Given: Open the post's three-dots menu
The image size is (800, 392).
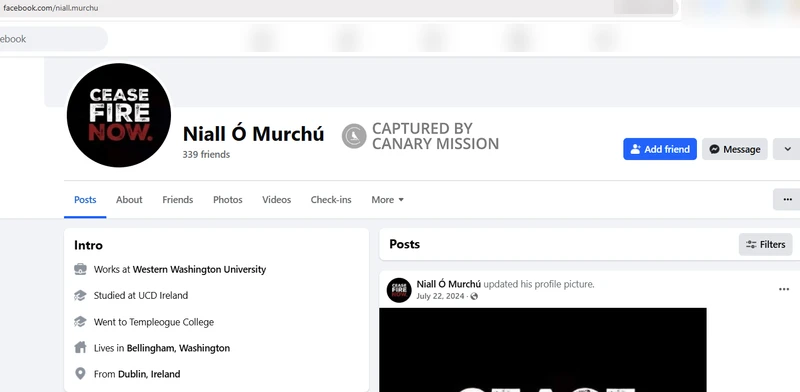Looking at the screenshot, I should (x=784, y=289).
